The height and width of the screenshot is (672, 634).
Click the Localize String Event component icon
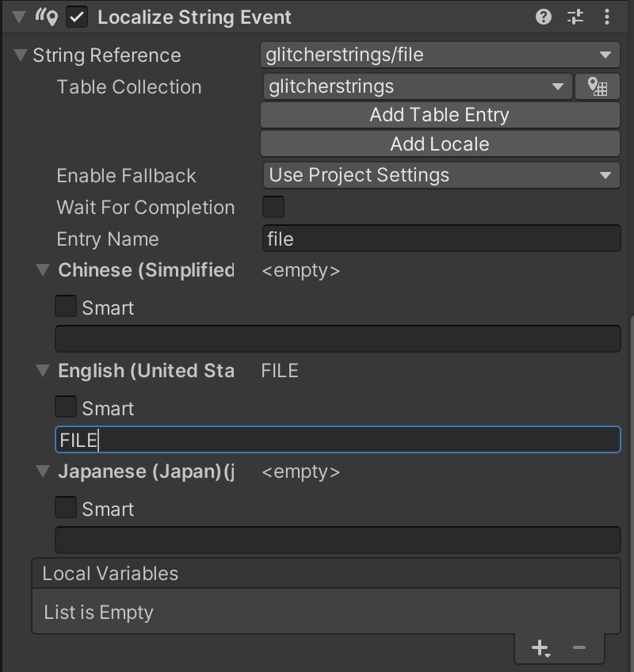click(x=47, y=17)
